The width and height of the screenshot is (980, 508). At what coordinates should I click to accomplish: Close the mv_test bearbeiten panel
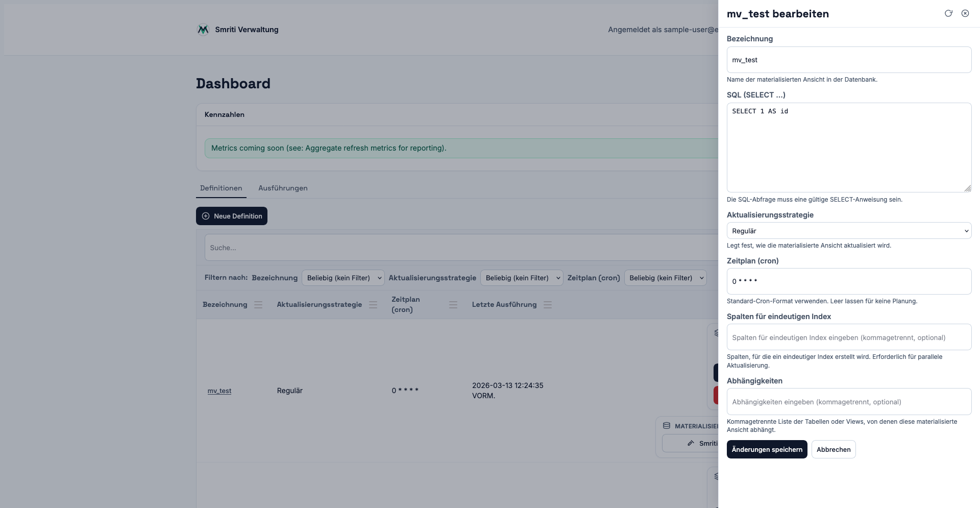[965, 14]
